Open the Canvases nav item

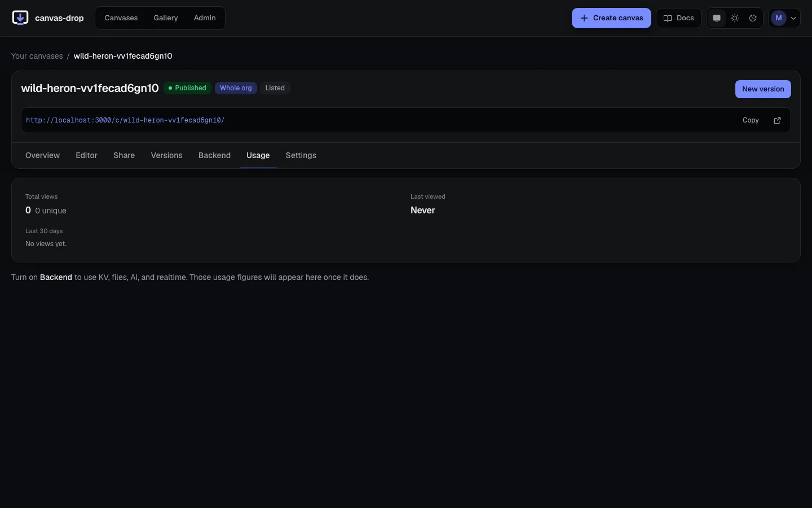point(121,18)
